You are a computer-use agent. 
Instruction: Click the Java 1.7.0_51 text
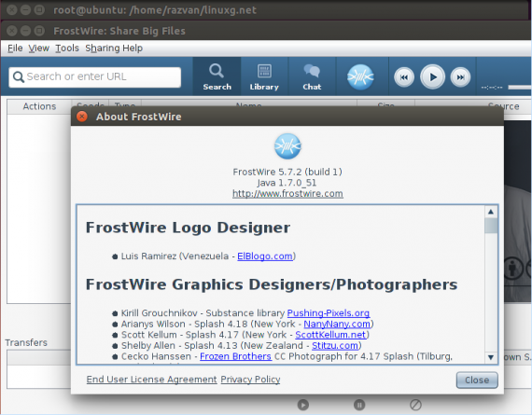tap(287, 183)
